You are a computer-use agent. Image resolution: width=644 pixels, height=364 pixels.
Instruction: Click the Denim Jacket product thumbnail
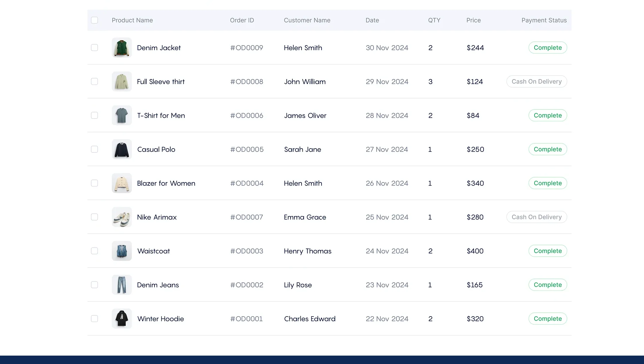point(122,47)
